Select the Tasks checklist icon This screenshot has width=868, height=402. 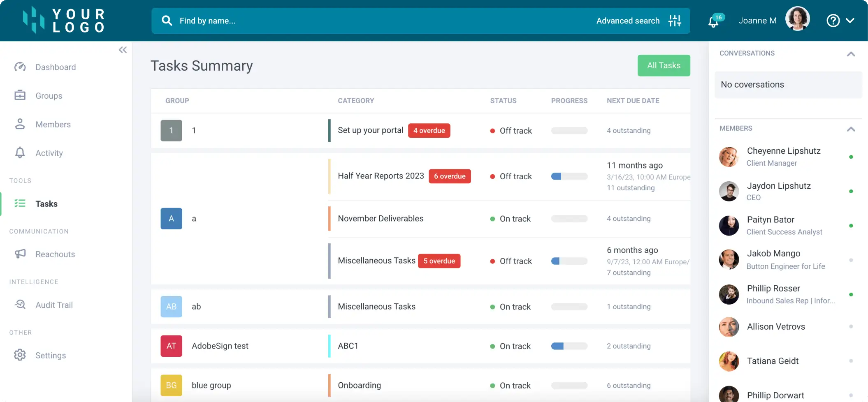20,203
